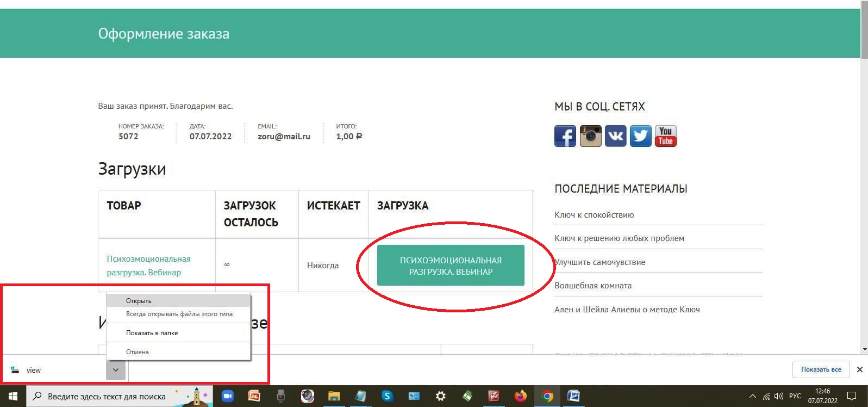Open the red picture app taskbar icon
Image resolution: width=868 pixels, height=407 pixels.
pyautogui.click(x=494, y=396)
